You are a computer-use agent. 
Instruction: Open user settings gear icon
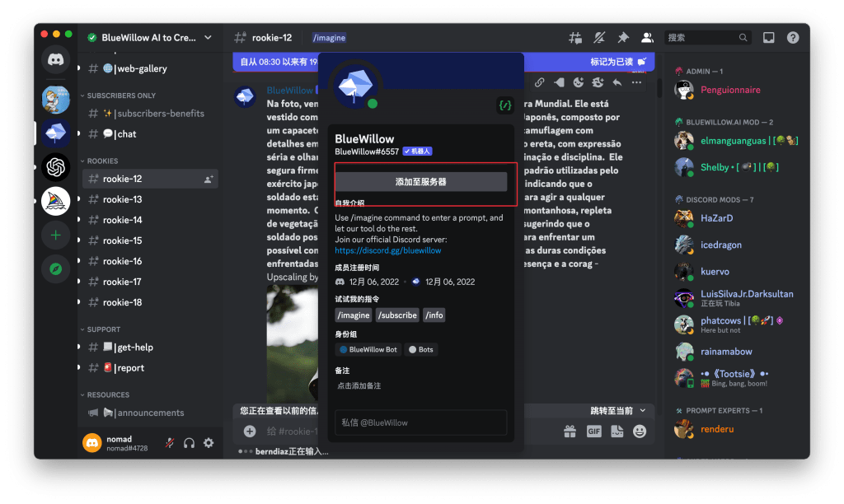(209, 443)
